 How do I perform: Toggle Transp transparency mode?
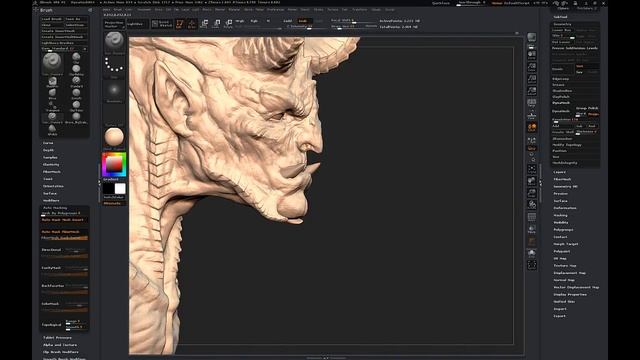pyautogui.click(x=531, y=229)
